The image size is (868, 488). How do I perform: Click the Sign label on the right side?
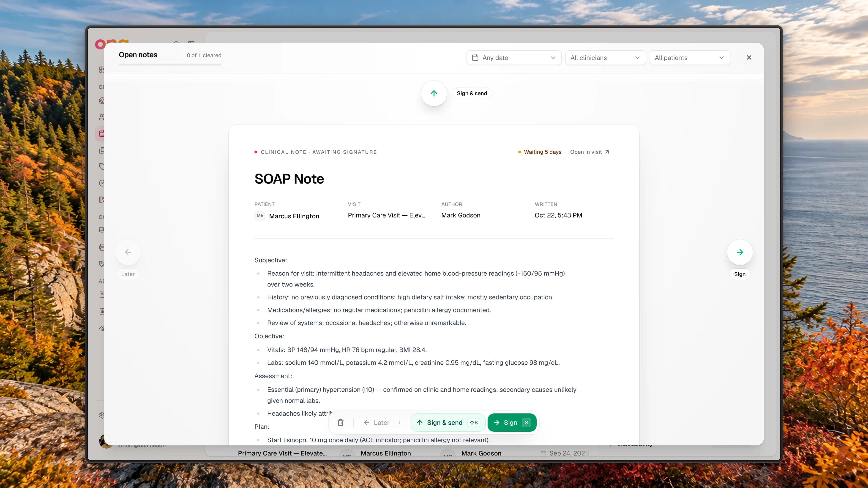740,274
